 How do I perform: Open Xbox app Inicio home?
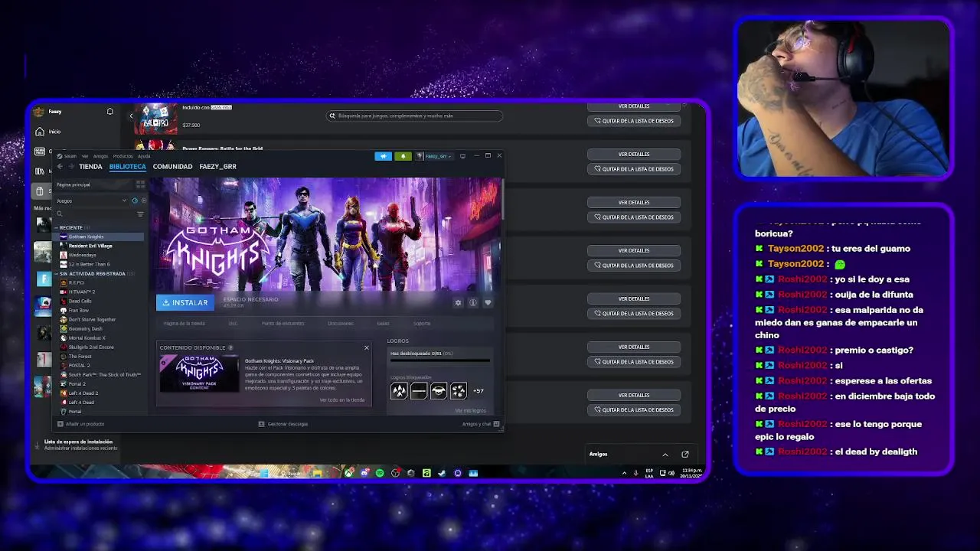pos(47,132)
